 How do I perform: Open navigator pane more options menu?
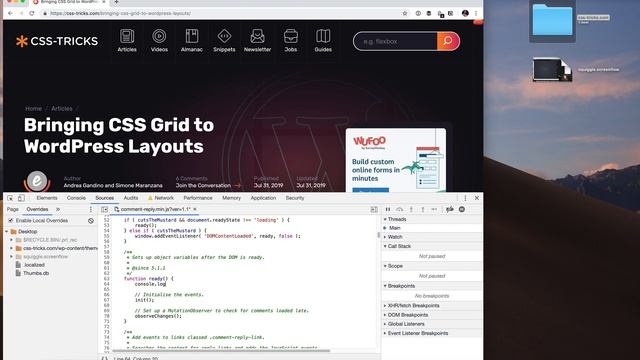[x=91, y=209]
